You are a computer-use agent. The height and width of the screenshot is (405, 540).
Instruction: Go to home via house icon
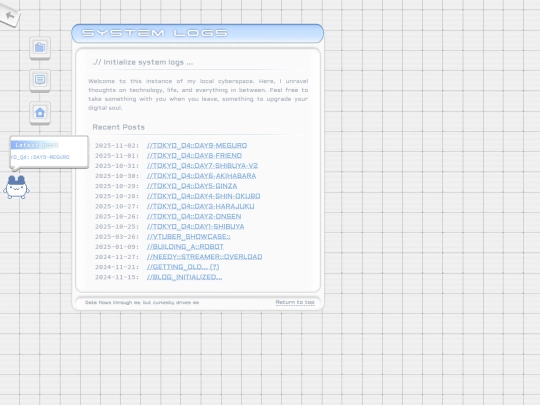coord(40,113)
